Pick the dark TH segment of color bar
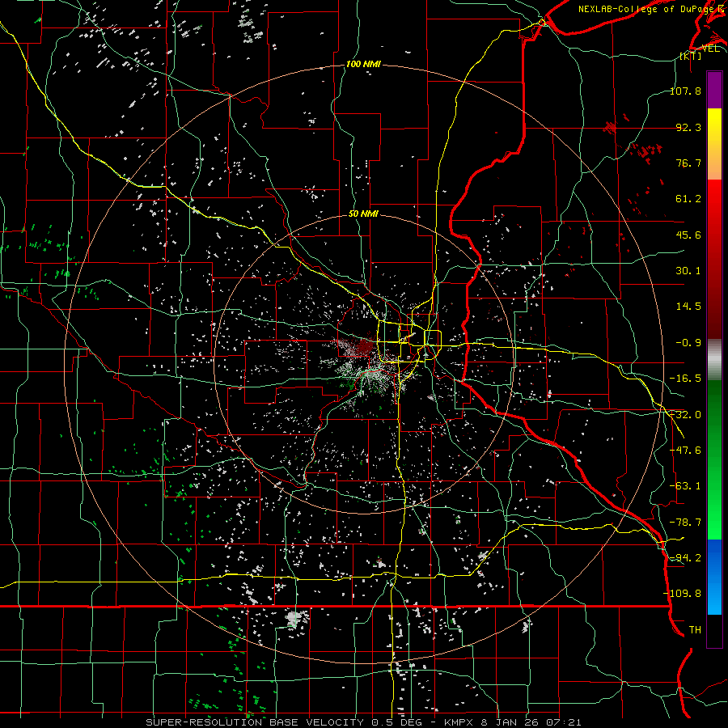 click(714, 630)
